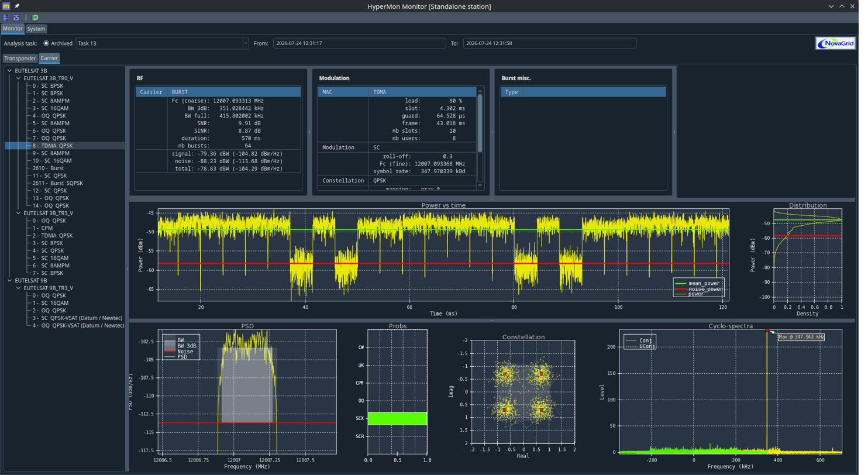Select carrier '3 - SC 16QAM'
Viewport: 868px width, 475px height.
(x=50, y=108)
